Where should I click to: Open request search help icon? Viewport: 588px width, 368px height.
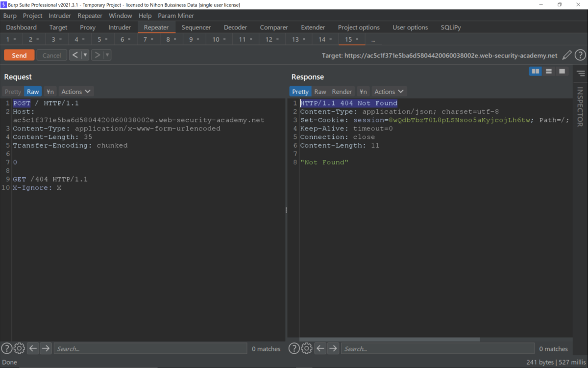(x=6, y=348)
